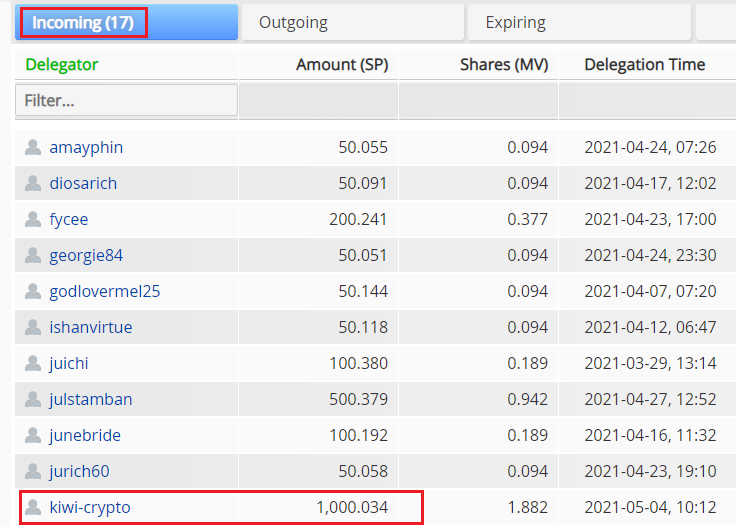The height and width of the screenshot is (527, 736).
Task: Click the Amount (SP) filter box
Action: 318,100
